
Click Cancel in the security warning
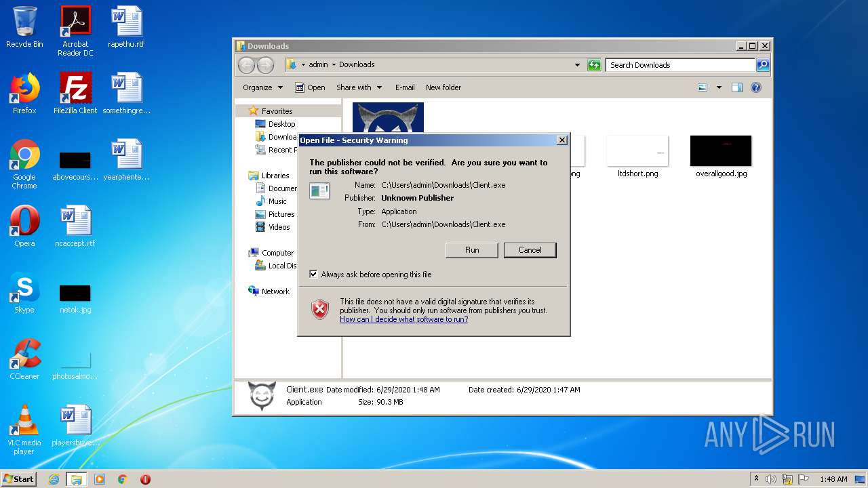530,250
